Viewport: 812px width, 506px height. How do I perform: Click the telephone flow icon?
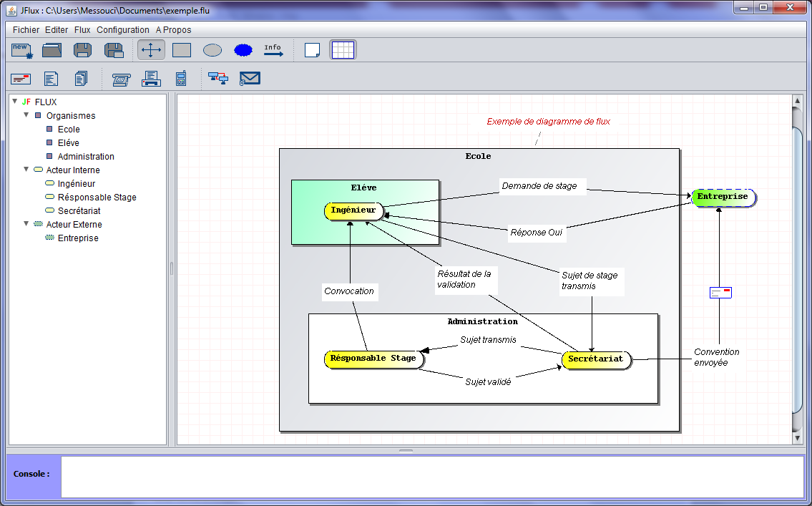[121, 79]
